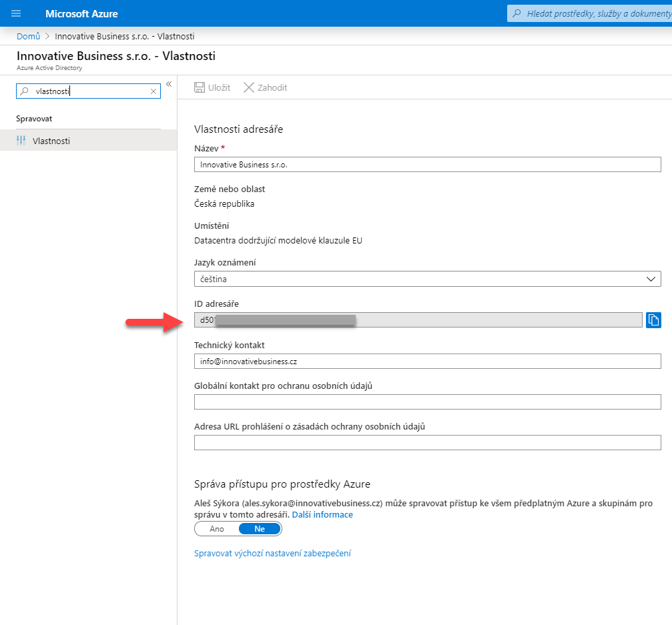
Task: Select Ano on the access management toggle
Action: [217, 529]
